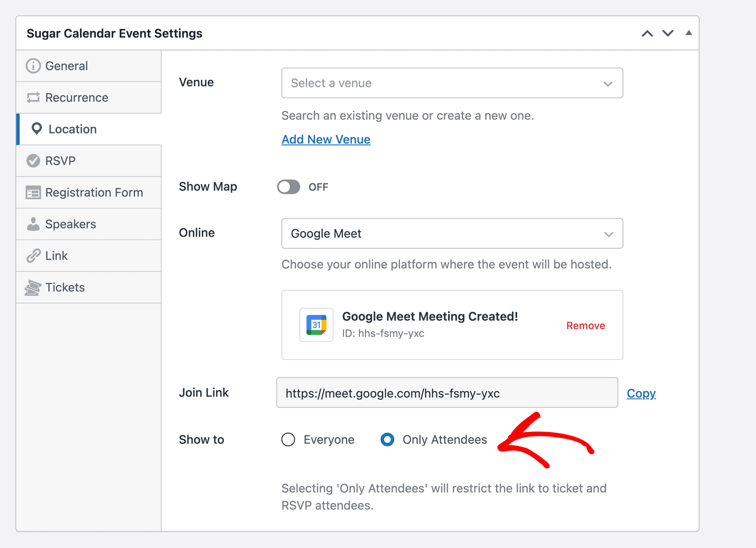Move panel down with down chevron
The width and height of the screenshot is (756, 548).
tap(668, 33)
